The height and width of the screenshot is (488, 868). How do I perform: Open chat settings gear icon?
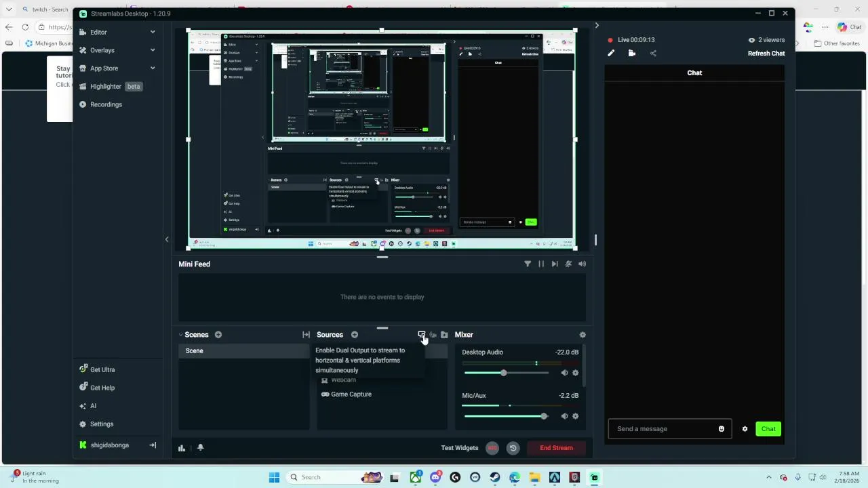745,429
